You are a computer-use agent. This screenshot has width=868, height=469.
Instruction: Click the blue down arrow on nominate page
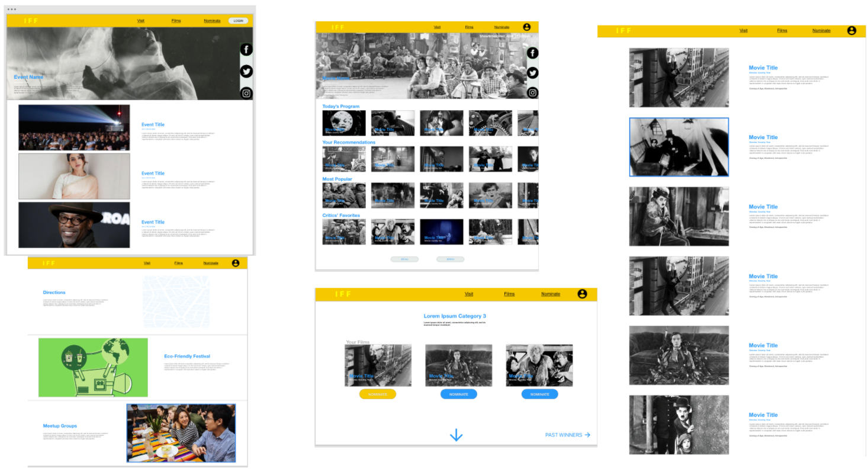(x=456, y=436)
